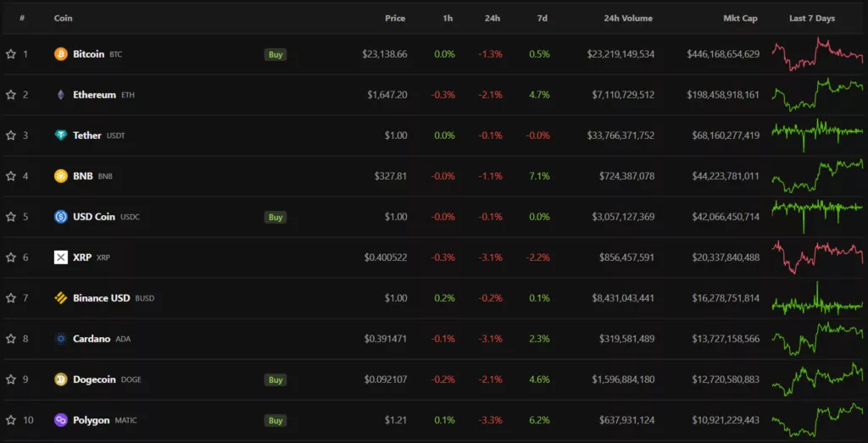This screenshot has height=443, width=868.
Task: Toggle the Polygon favorite star
Action: click(x=10, y=420)
